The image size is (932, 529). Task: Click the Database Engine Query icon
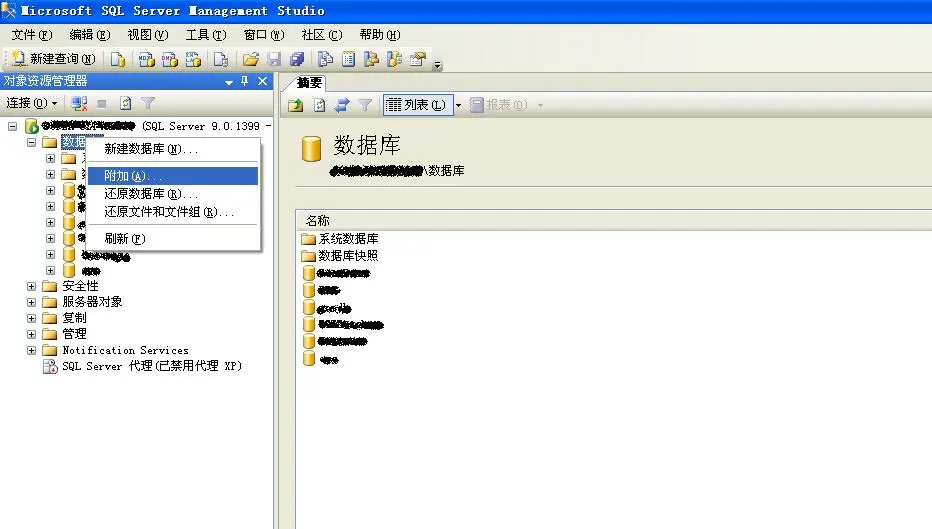(x=118, y=59)
